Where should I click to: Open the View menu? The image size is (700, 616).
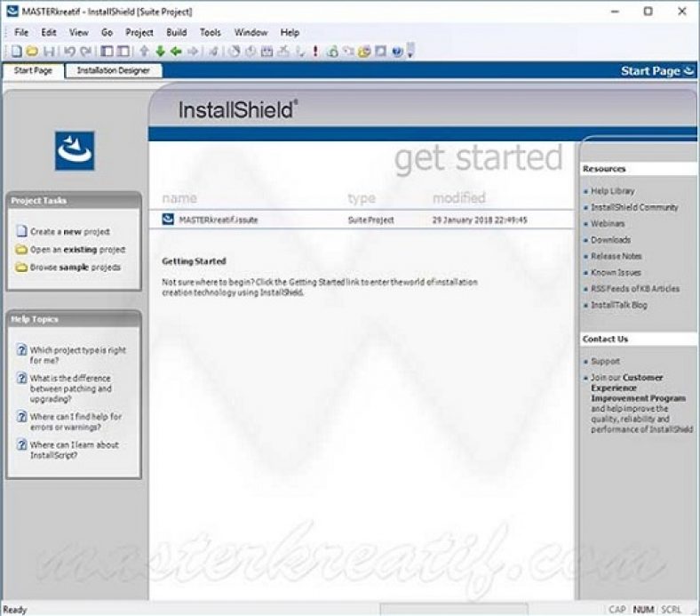[x=78, y=32]
